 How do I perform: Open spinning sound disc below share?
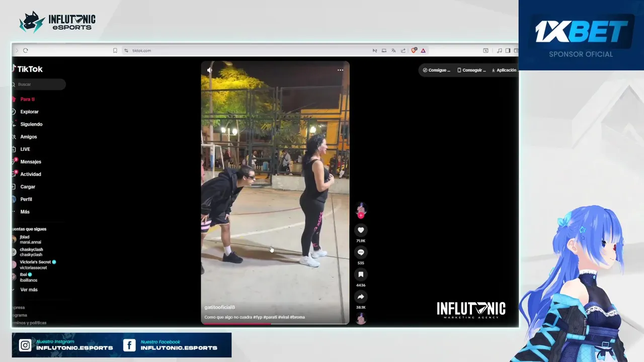click(361, 318)
